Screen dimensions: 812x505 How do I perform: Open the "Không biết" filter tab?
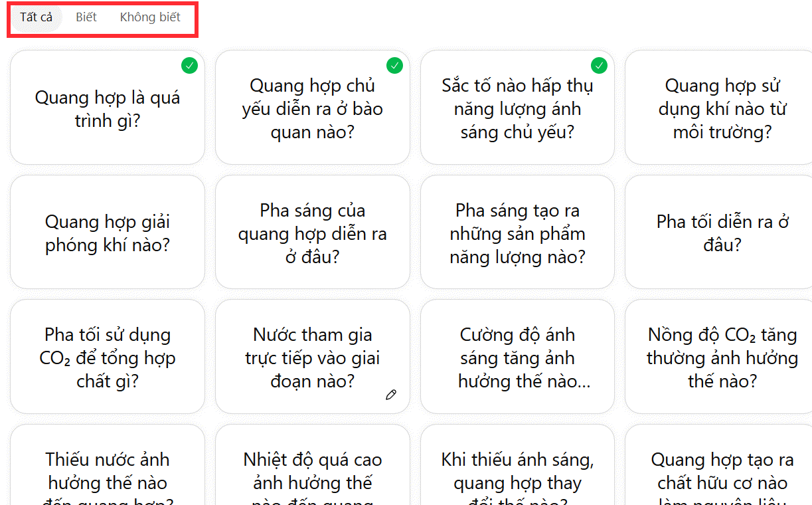(150, 17)
